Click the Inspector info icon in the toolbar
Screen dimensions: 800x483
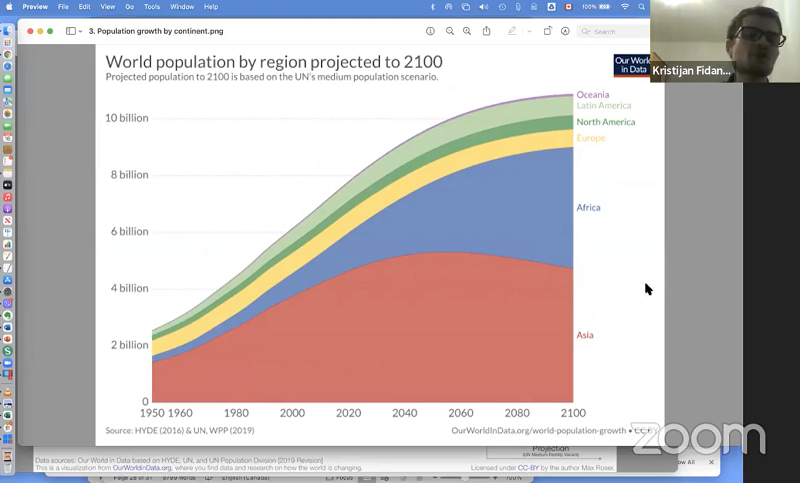tap(431, 31)
